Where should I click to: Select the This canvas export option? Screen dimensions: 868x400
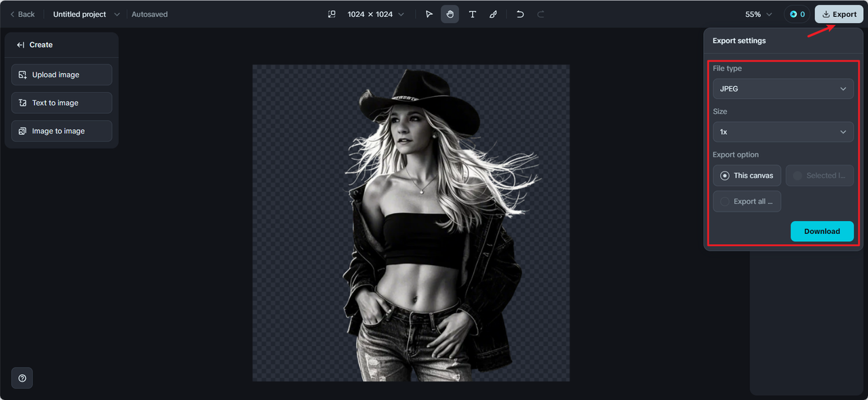pos(747,176)
